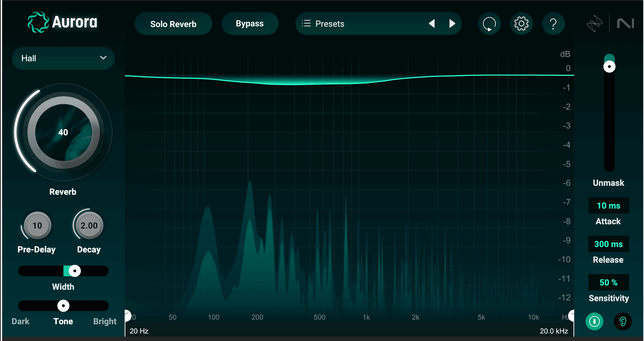This screenshot has width=644, height=341.
Task: Go to the previous preset arrow
Action: (x=432, y=24)
